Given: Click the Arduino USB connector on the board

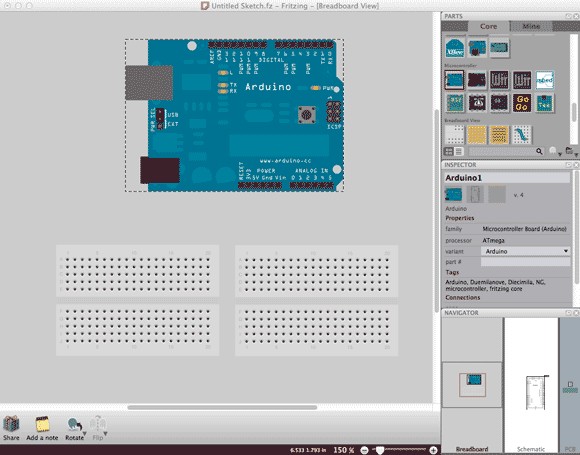Looking at the screenshot, I should [149, 83].
